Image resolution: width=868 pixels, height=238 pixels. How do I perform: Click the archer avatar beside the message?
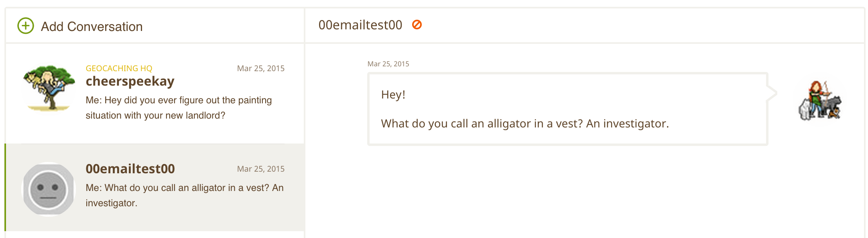tap(820, 100)
